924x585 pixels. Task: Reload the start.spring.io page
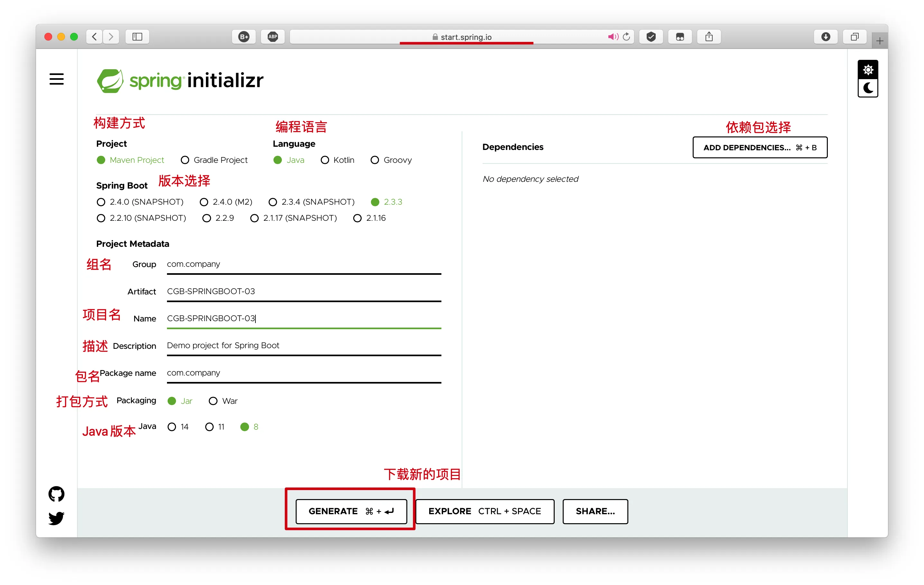pyautogui.click(x=627, y=37)
